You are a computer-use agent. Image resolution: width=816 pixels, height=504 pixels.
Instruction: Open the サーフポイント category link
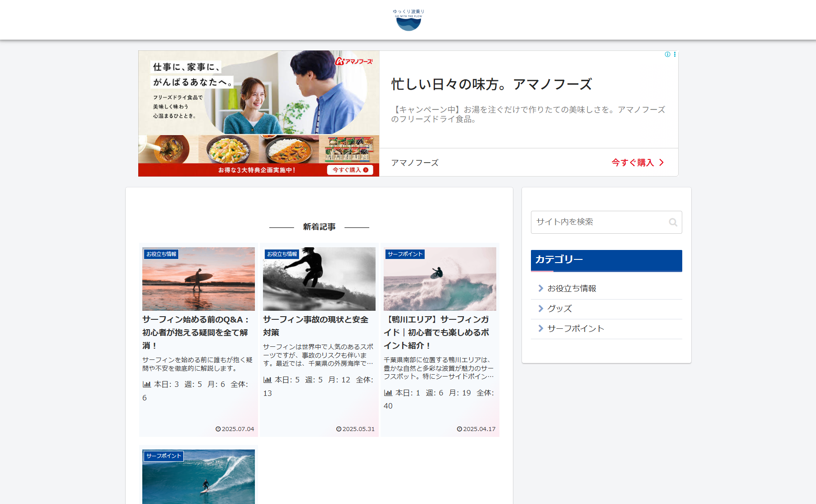tap(576, 328)
